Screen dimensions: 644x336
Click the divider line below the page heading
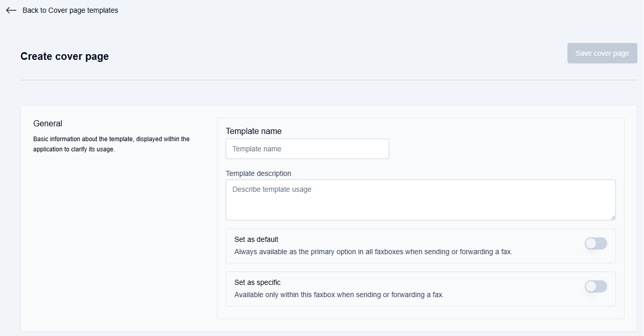click(x=328, y=80)
